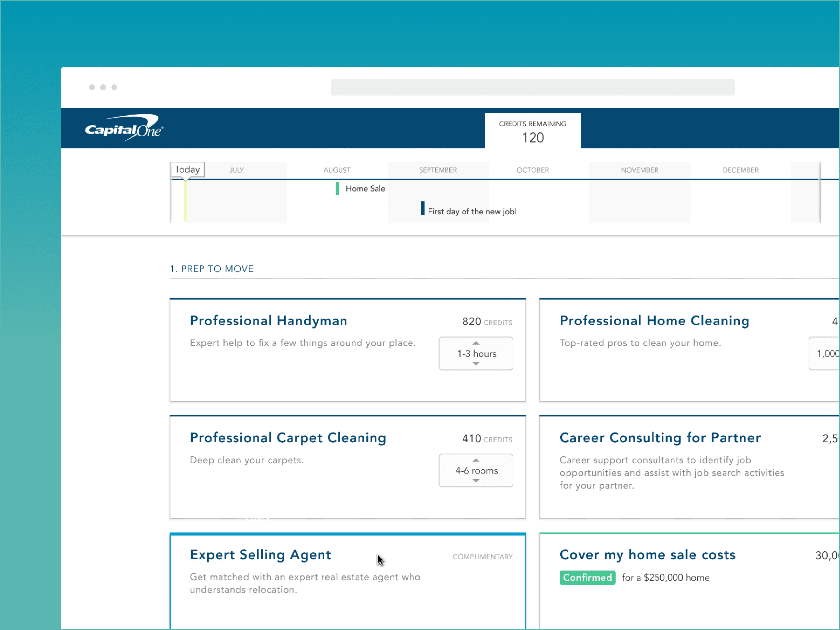Open the Professional Carpet Cleaning card
The height and width of the screenshot is (630, 840).
point(288,437)
